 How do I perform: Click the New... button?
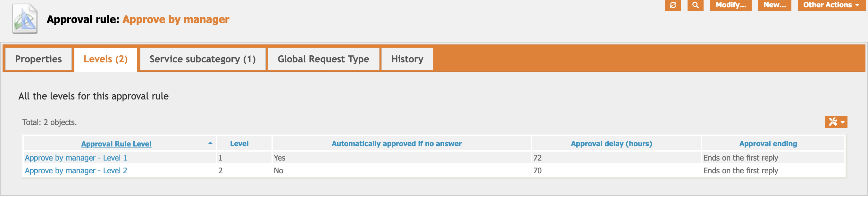pyautogui.click(x=774, y=5)
